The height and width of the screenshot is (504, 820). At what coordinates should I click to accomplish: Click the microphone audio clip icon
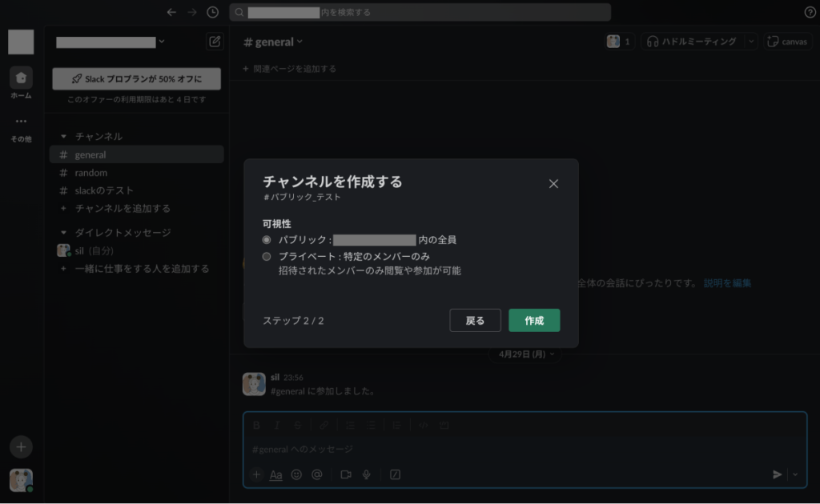point(366,474)
